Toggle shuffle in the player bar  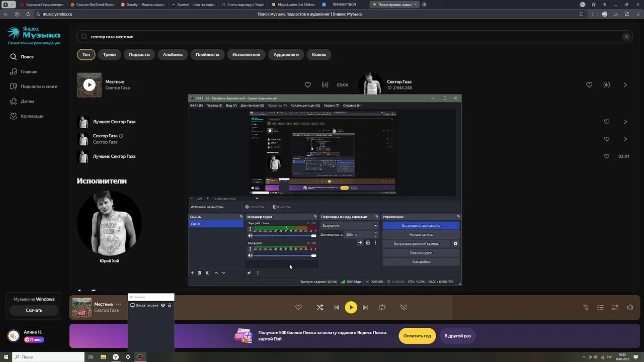point(320,307)
